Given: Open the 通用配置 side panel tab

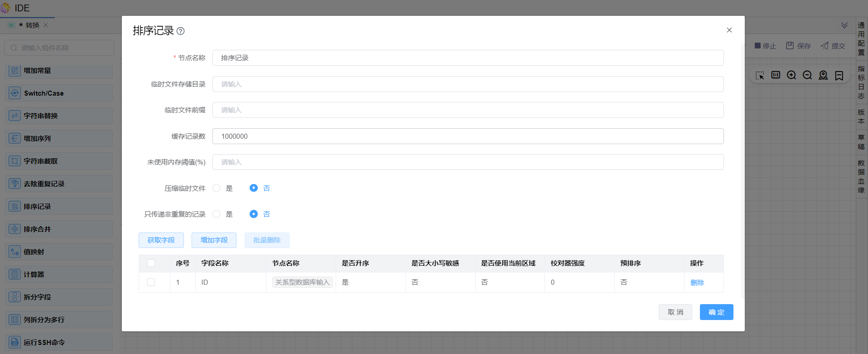Looking at the screenshot, I should pos(861,39).
